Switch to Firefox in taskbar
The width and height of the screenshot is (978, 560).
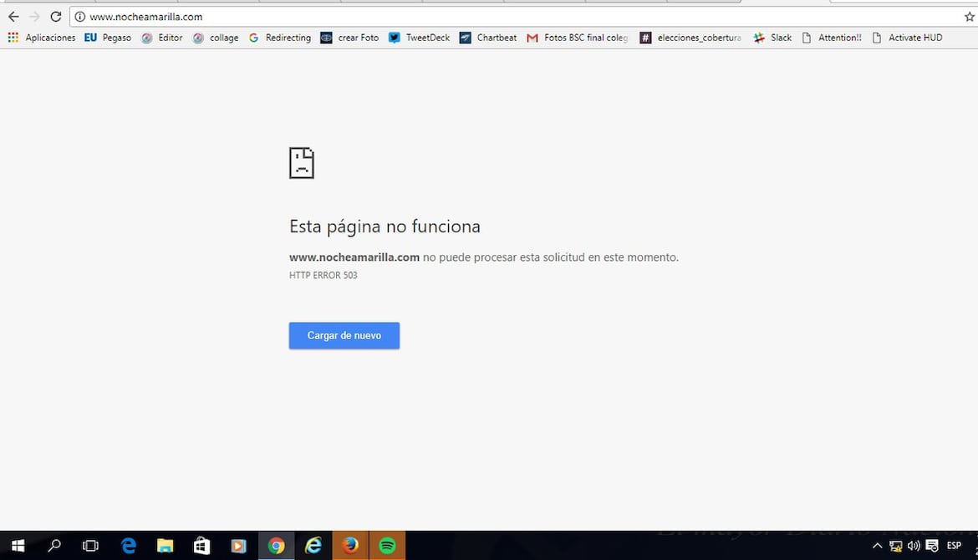[x=350, y=546]
